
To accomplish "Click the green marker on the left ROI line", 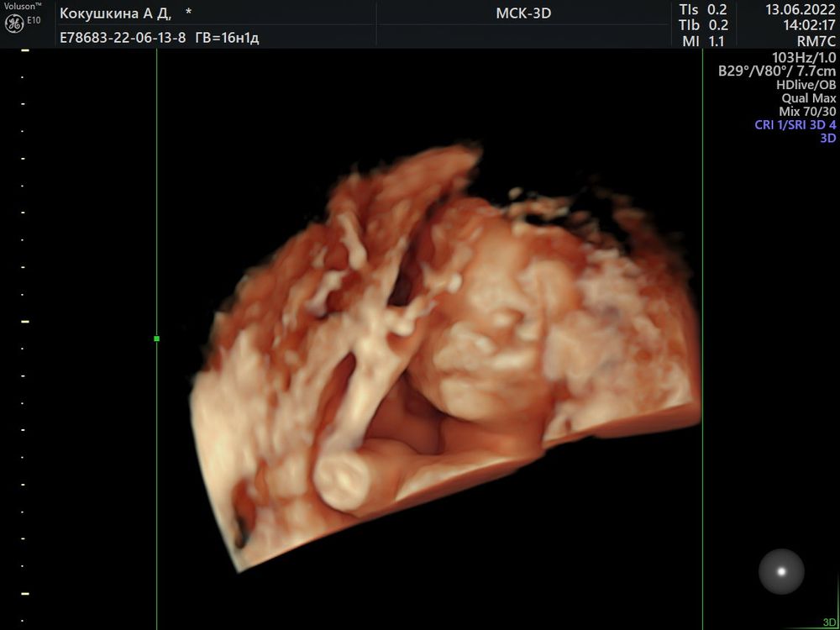I will [x=157, y=339].
